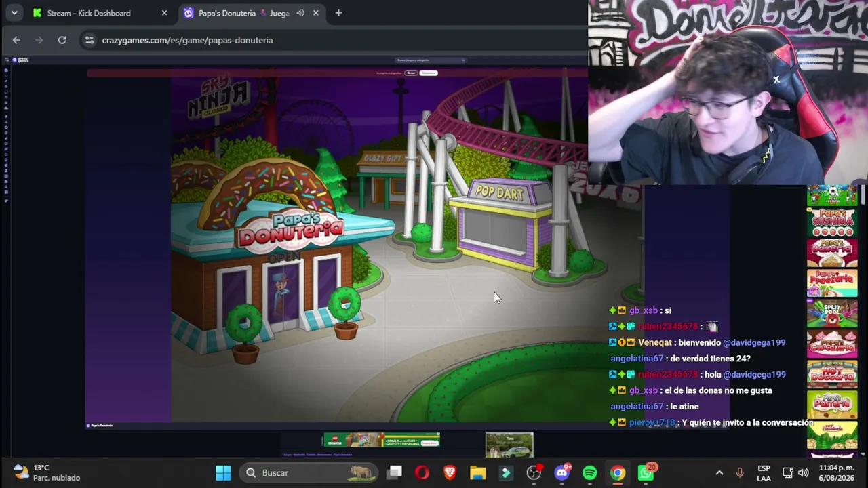Open the clock showing 11:04 p.m.

[x=837, y=472]
